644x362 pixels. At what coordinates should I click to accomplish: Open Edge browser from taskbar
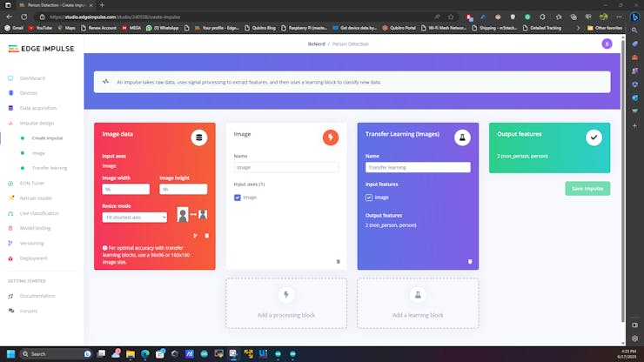pyautogui.click(x=145, y=354)
